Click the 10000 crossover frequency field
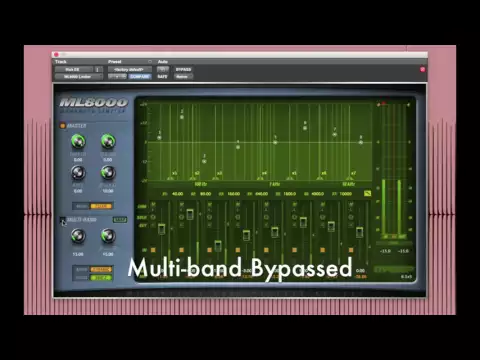Screen dimensions: 480x360 coord(346,194)
